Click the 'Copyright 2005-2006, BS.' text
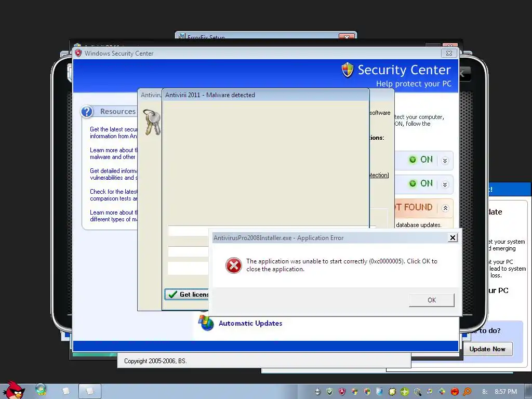The height and width of the screenshot is (399, 532). point(155,361)
